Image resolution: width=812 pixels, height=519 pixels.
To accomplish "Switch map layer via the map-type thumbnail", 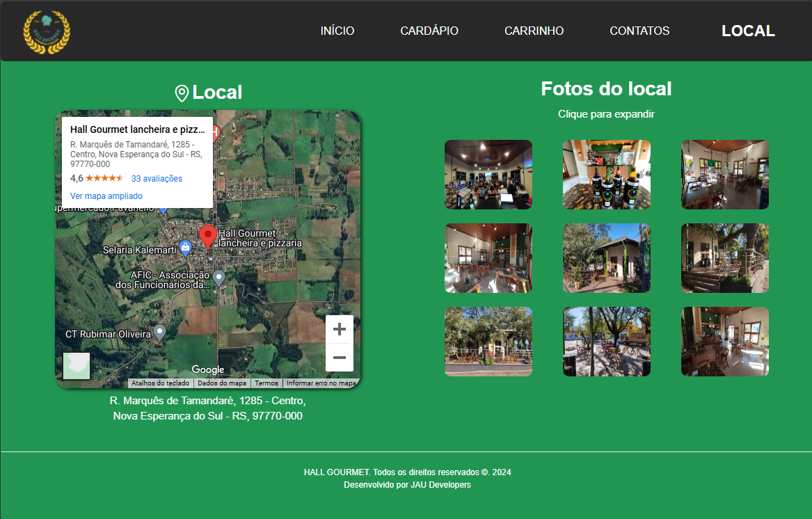I will (x=77, y=366).
